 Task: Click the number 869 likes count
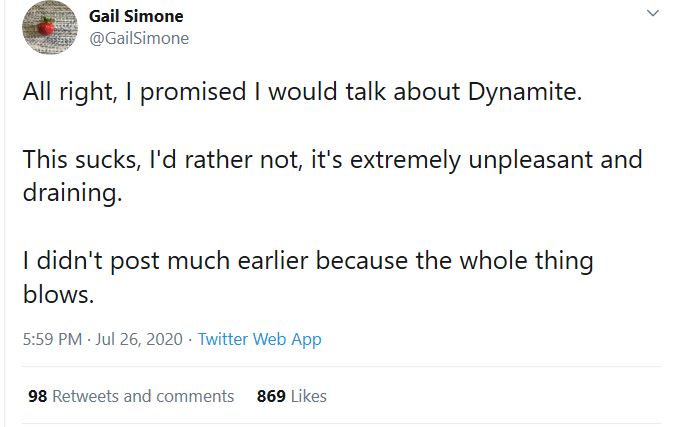272,396
